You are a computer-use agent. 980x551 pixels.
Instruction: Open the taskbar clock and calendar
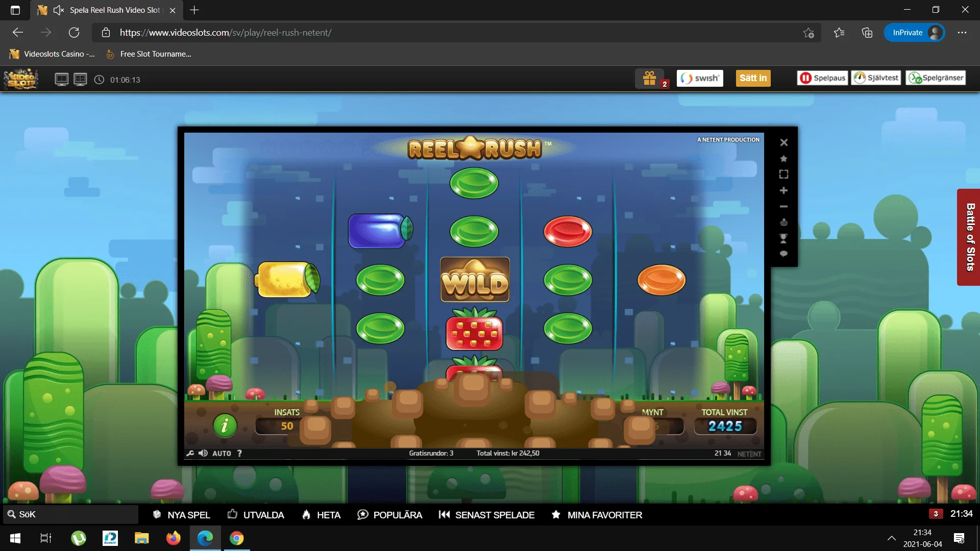click(922, 538)
